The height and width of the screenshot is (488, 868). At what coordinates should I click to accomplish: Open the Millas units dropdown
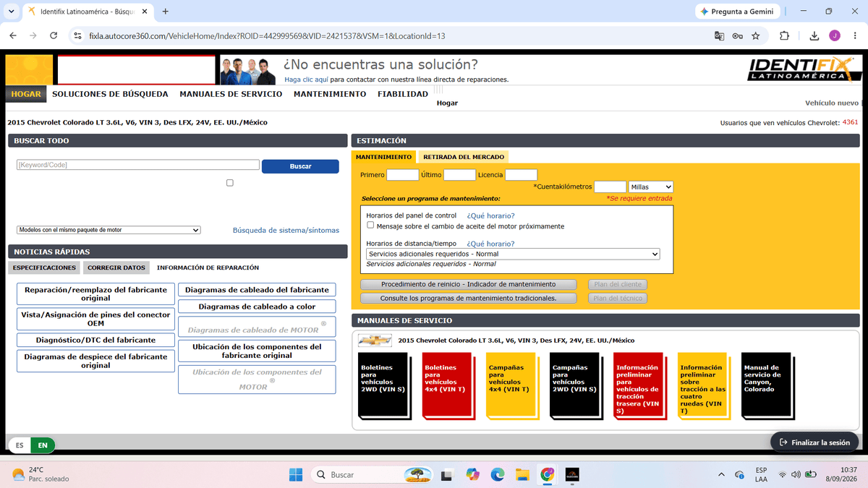click(x=651, y=187)
